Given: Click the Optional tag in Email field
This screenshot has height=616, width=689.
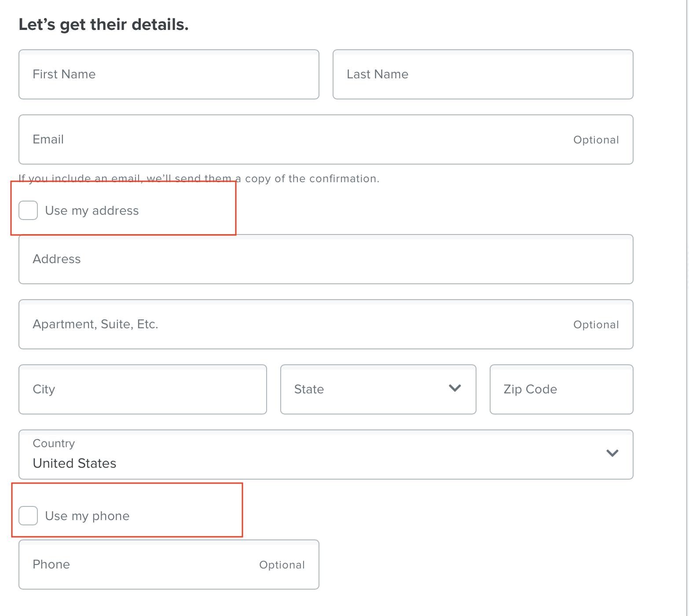Looking at the screenshot, I should (596, 140).
